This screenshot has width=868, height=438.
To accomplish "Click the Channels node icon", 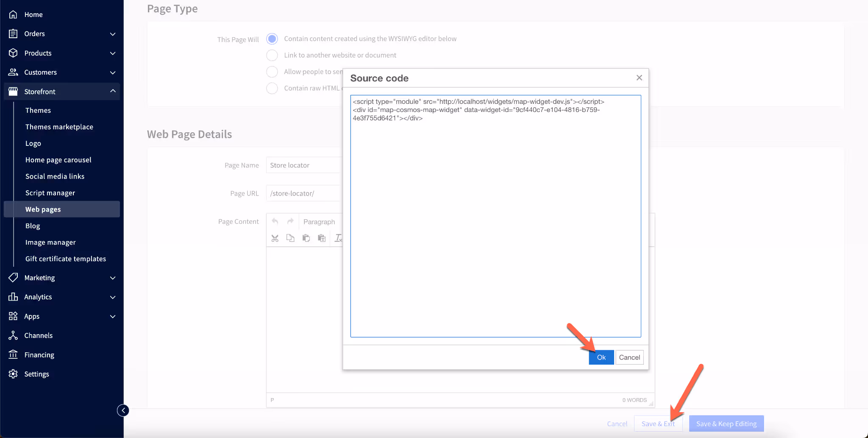I will click(x=13, y=335).
